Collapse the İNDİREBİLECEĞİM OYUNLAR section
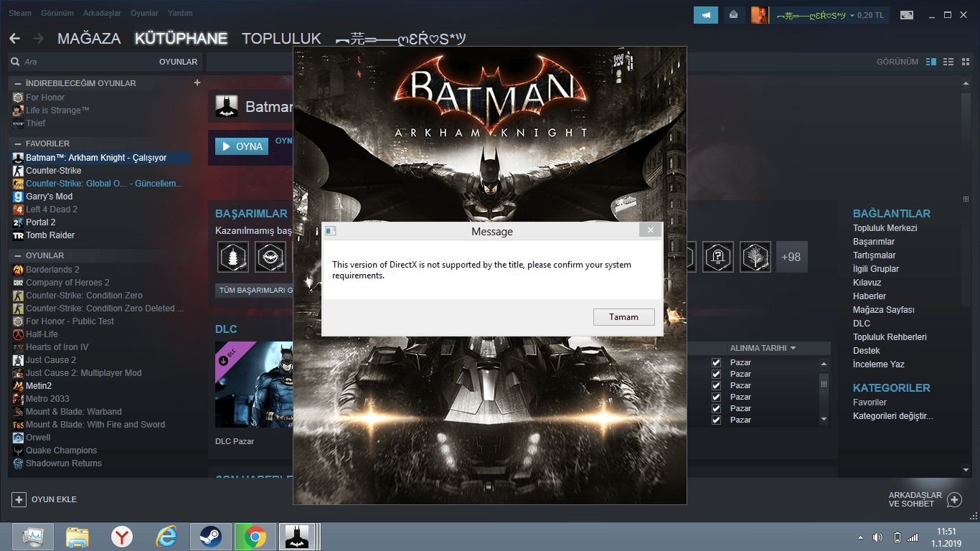 point(18,83)
